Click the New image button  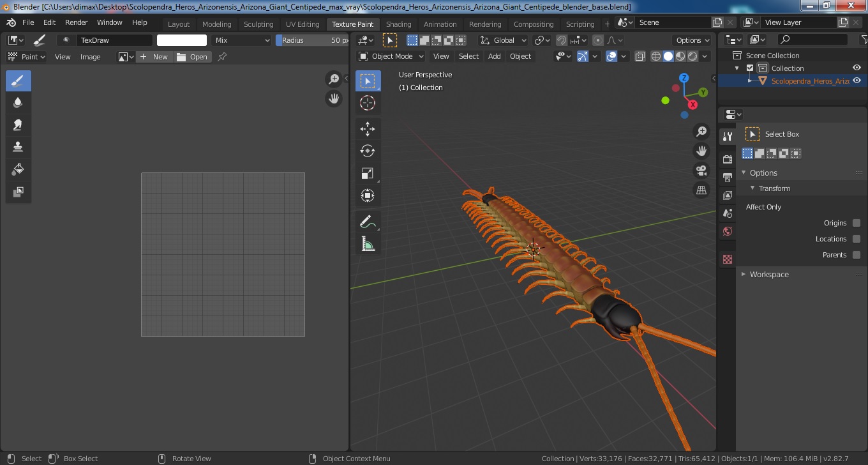(x=154, y=57)
